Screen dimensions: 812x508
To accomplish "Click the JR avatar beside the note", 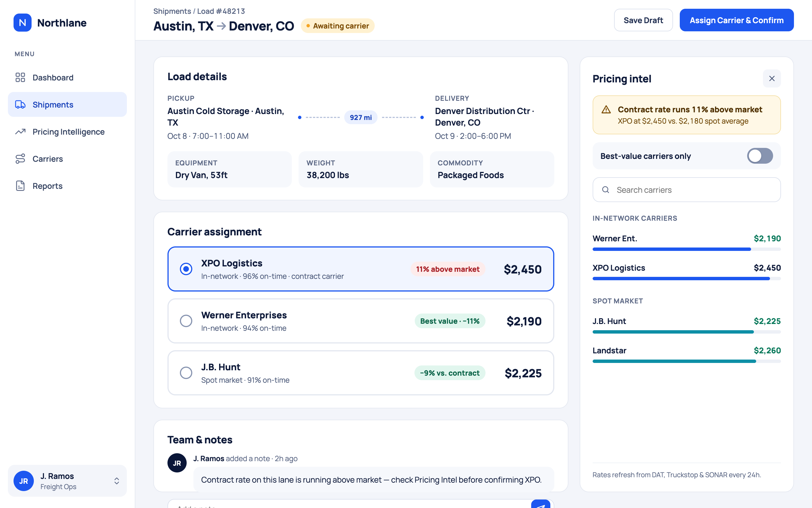I will click(177, 463).
